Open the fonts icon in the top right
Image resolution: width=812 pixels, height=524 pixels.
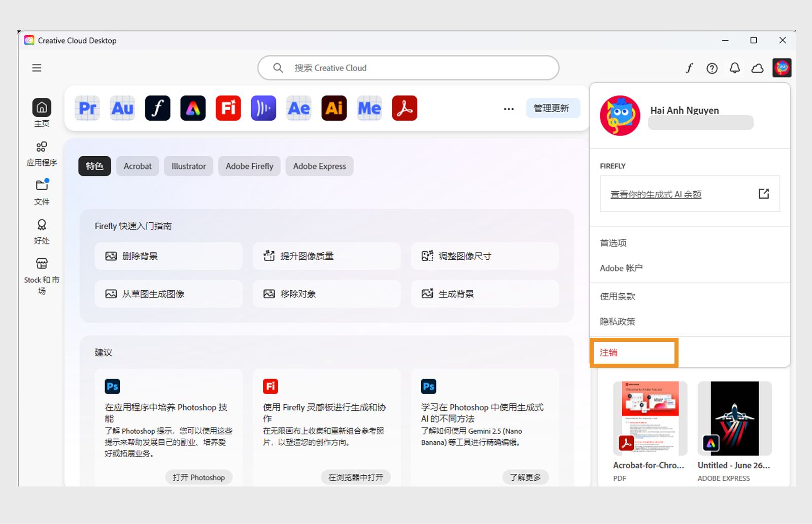689,68
